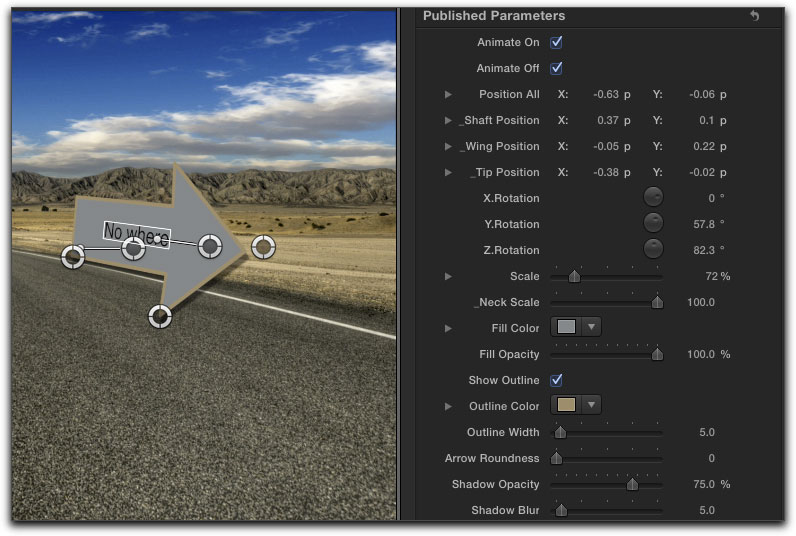Open the Outline Color dropdown arrow
This screenshot has height=536, width=796.
point(591,405)
